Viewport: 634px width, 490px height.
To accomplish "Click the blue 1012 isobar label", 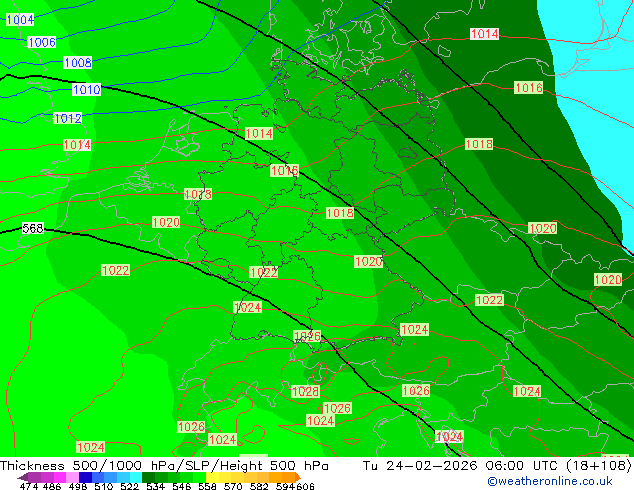I will coord(68,118).
